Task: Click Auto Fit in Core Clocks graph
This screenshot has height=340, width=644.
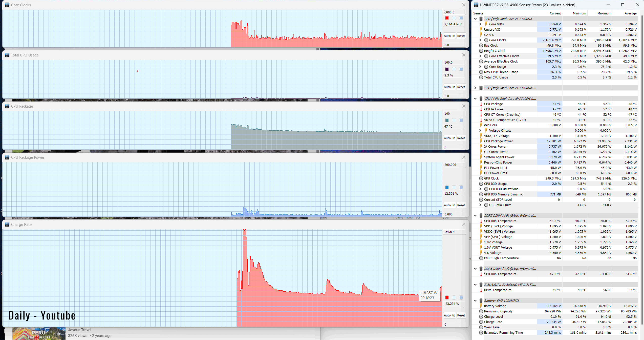Action: pyautogui.click(x=449, y=36)
